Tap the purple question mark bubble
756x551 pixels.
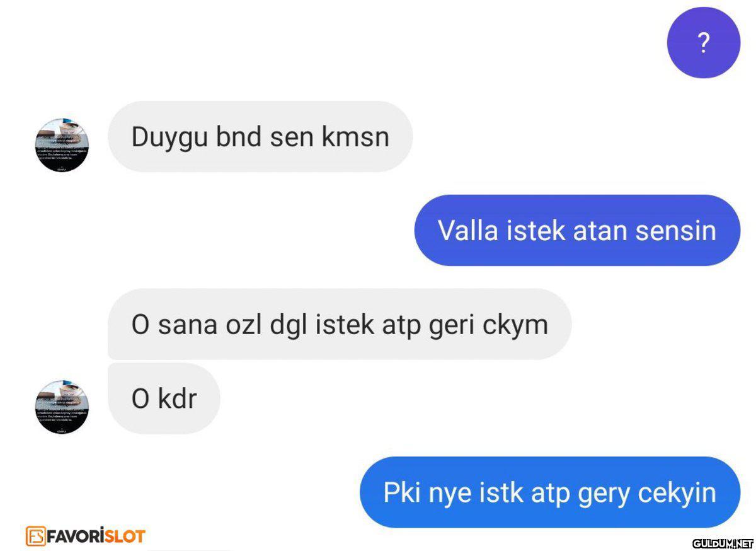tap(703, 42)
